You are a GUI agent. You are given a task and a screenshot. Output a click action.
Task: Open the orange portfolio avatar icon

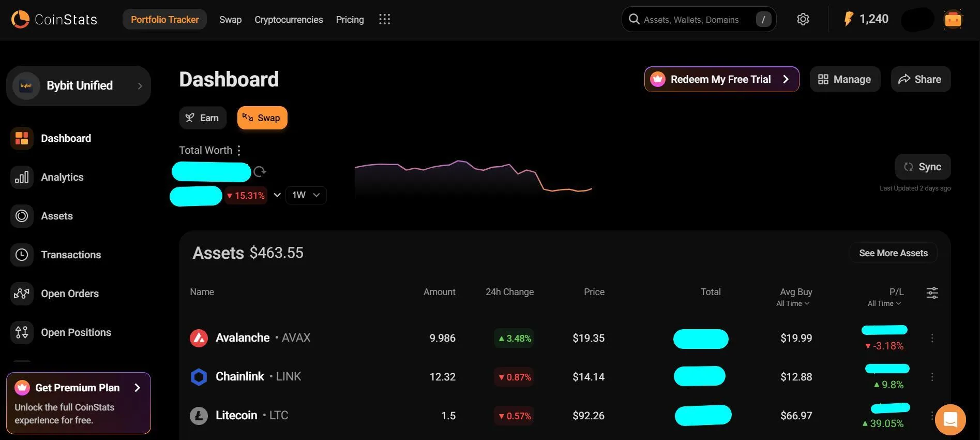[953, 20]
